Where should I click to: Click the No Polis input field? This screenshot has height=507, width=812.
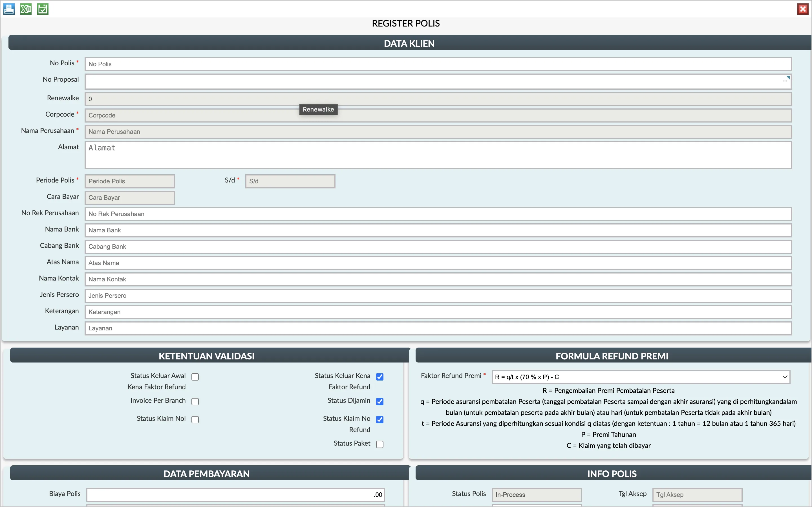pyautogui.click(x=436, y=64)
